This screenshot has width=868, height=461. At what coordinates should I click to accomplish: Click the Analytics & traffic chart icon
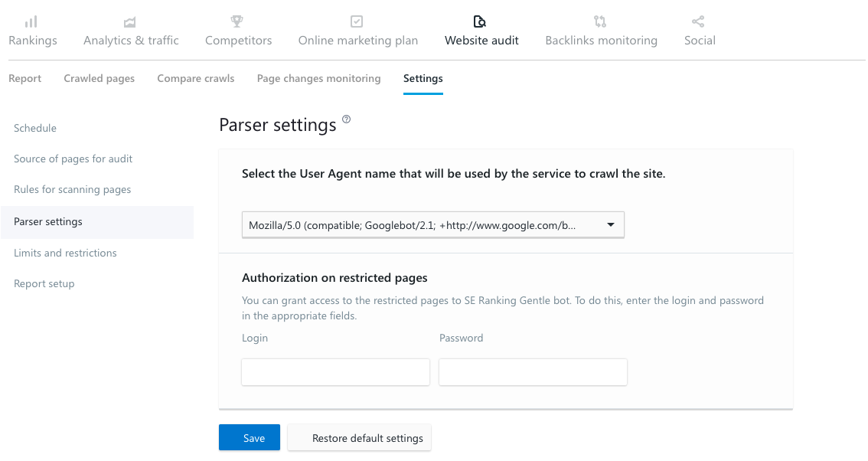click(129, 22)
